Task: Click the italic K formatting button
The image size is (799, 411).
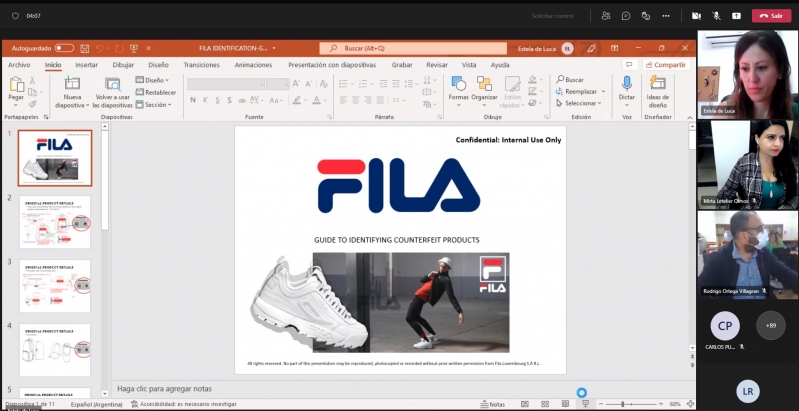Action: 205,100
